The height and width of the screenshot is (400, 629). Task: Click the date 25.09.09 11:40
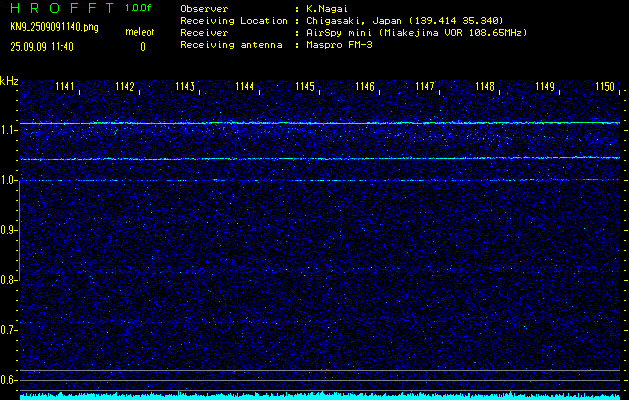click(x=42, y=47)
